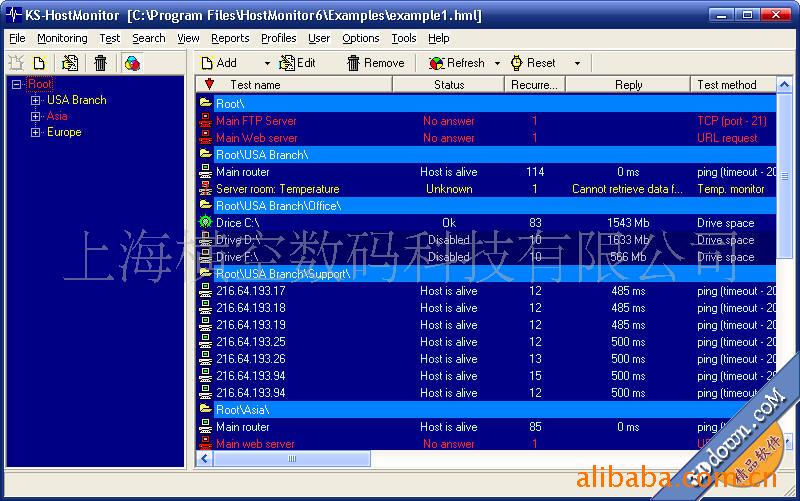Image resolution: width=800 pixels, height=501 pixels.
Task: Collapse the Root tree node
Action: [x=16, y=84]
